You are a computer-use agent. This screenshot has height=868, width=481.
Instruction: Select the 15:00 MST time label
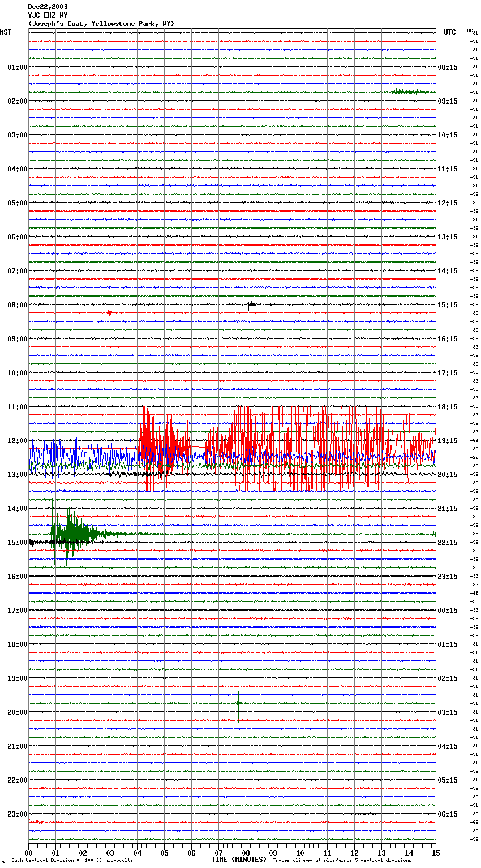tap(18, 543)
